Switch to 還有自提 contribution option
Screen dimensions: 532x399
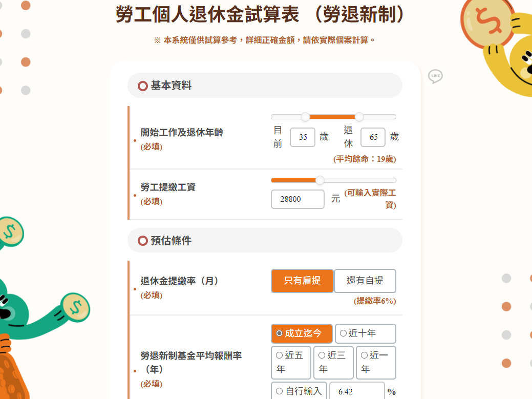coord(365,281)
